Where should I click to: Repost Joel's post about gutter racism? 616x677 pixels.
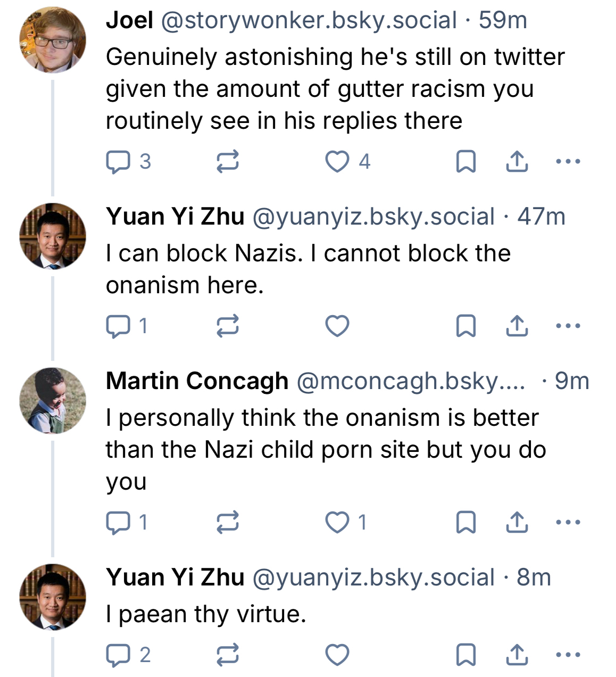pos(228,162)
